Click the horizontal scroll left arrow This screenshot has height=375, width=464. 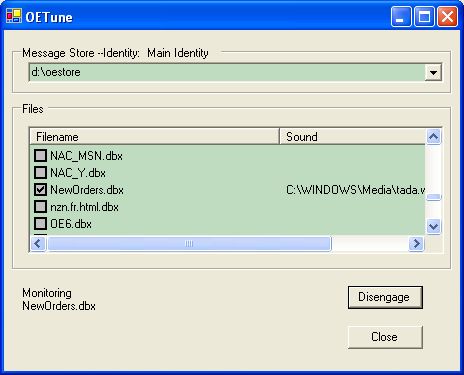[x=38, y=244]
